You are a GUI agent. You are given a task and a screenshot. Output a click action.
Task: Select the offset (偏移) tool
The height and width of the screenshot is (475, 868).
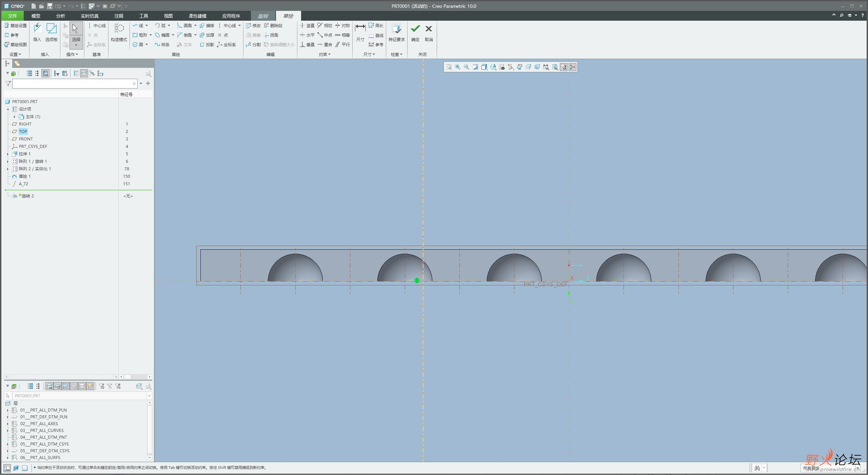click(x=207, y=25)
